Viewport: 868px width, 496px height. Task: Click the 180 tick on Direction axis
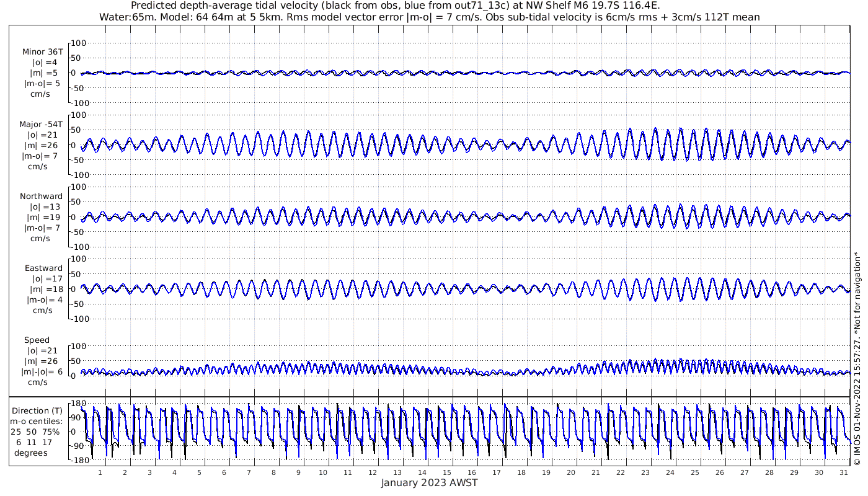coord(77,404)
